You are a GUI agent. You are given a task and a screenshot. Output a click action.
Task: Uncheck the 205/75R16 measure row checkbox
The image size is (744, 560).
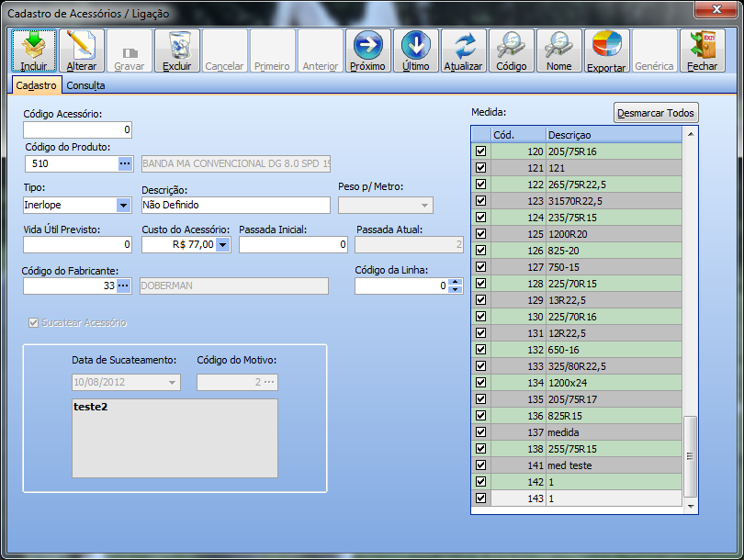pyautogui.click(x=480, y=151)
